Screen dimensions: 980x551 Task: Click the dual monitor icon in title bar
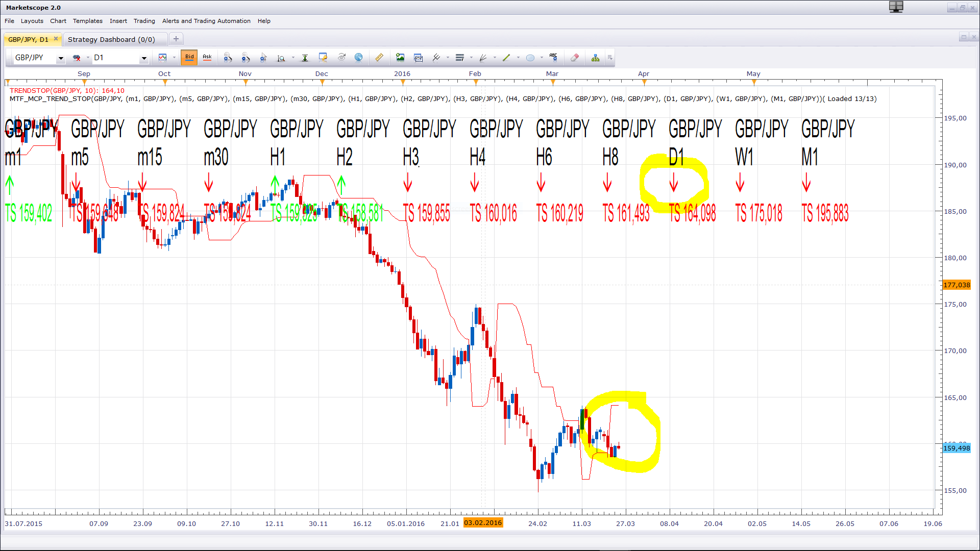pyautogui.click(x=896, y=7)
